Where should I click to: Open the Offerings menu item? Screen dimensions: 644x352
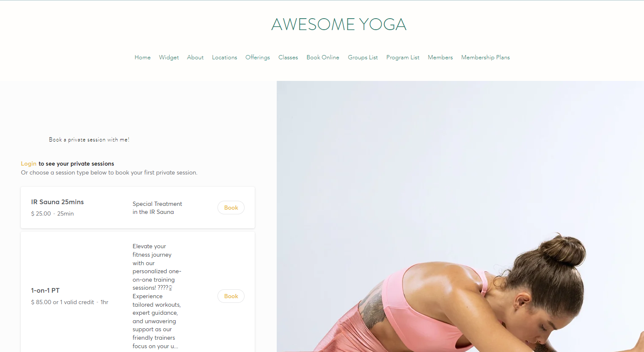click(x=258, y=57)
